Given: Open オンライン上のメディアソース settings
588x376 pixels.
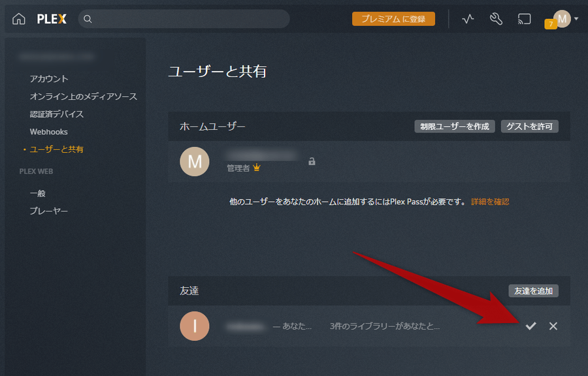Looking at the screenshot, I should click(x=84, y=97).
